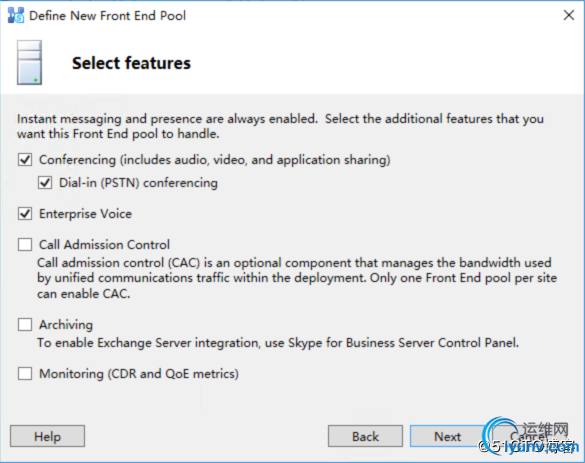Click the Dial-in (PSTN) conferencing label

[x=138, y=183]
